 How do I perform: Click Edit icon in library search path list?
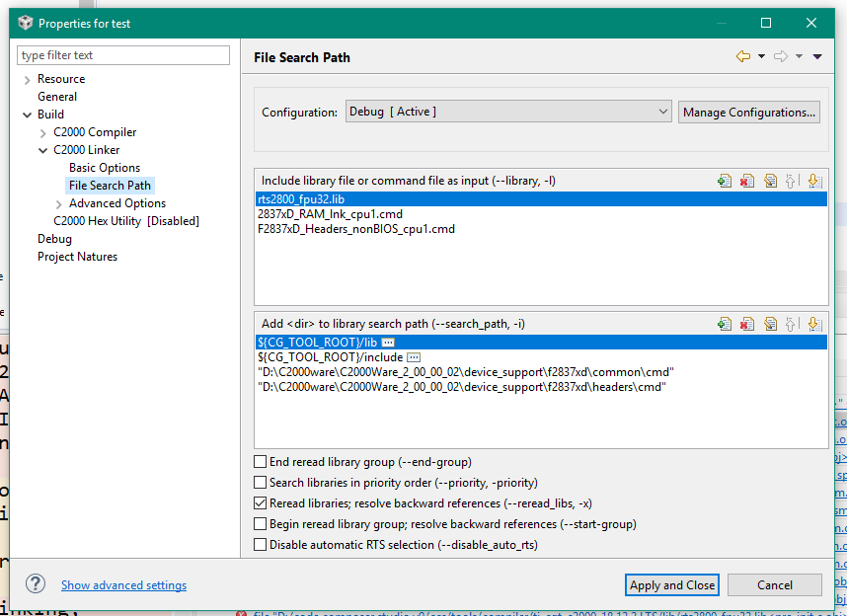770,323
